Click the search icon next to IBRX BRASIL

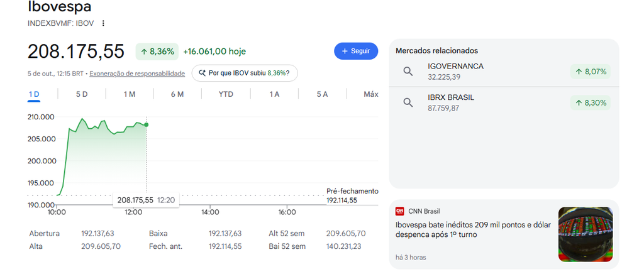408,102
